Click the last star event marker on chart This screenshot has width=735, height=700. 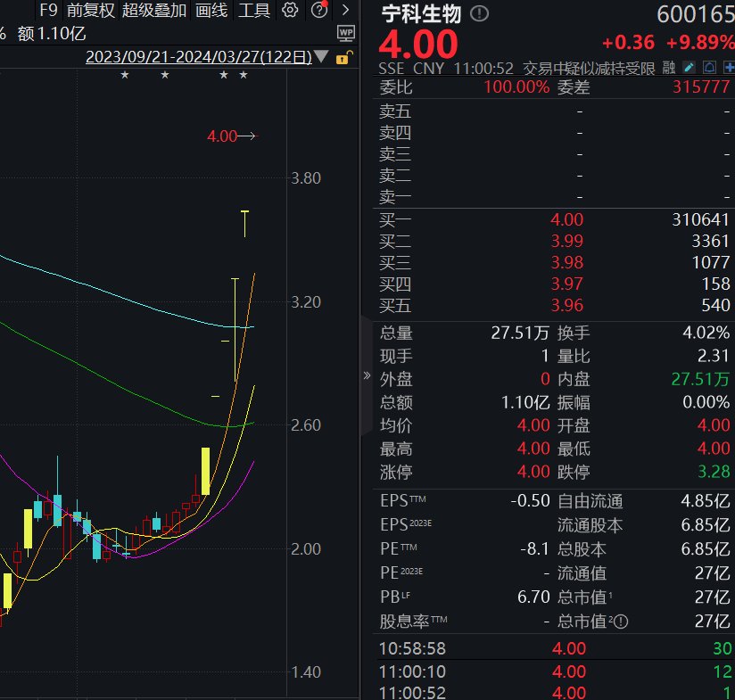pos(244,75)
